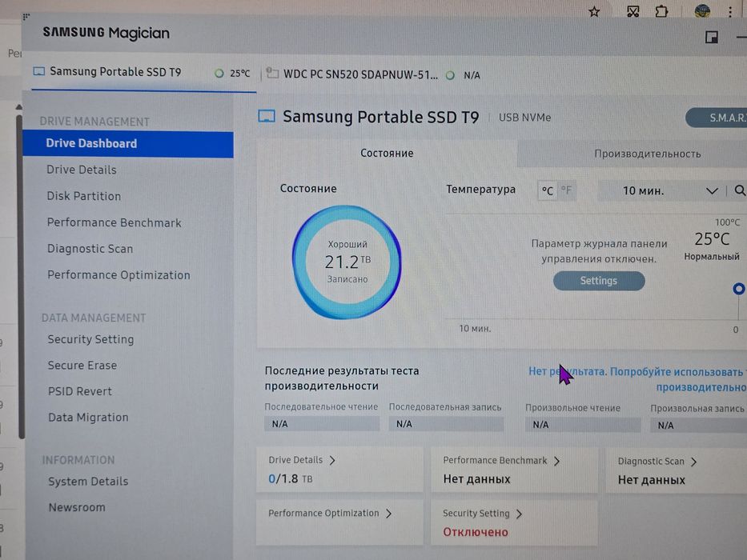
Task: Open the 10 мин. time range dropdown
Action: click(661, 190)
